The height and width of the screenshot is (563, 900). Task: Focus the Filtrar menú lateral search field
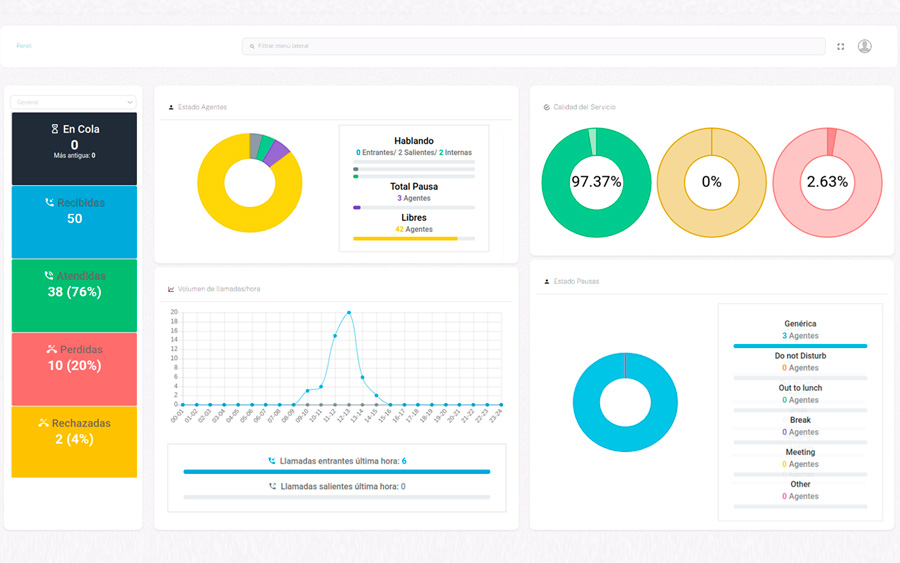(533, 46)
